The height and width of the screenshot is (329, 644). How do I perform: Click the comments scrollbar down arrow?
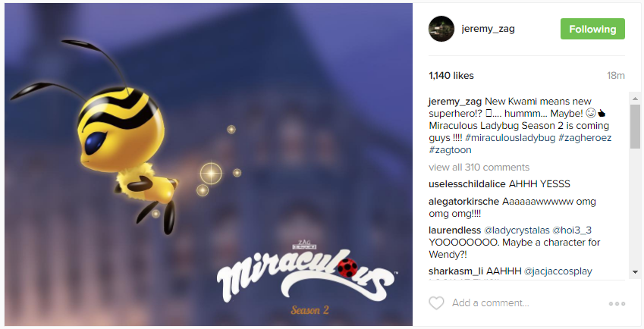(635, 272)
